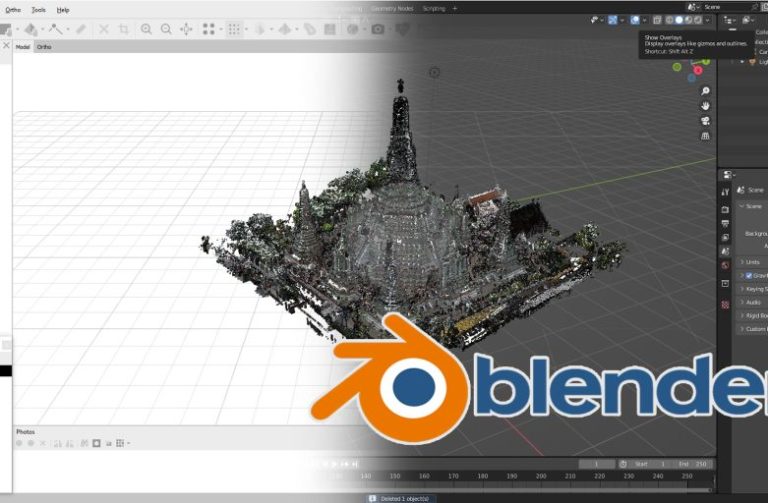
Task: Toggle Show Overlays button
Action: [635, 20]
